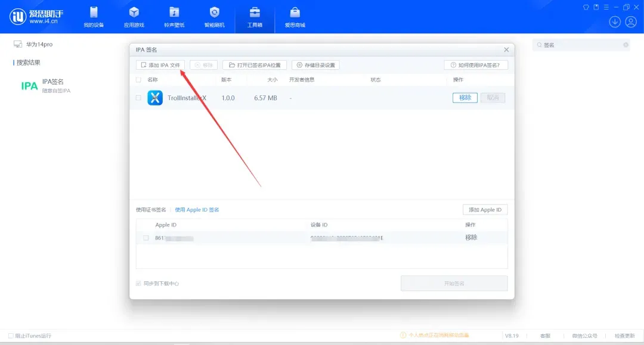
Task: Tick the TrollInstallerX row checkbox
Action: (x=139, y=98)
